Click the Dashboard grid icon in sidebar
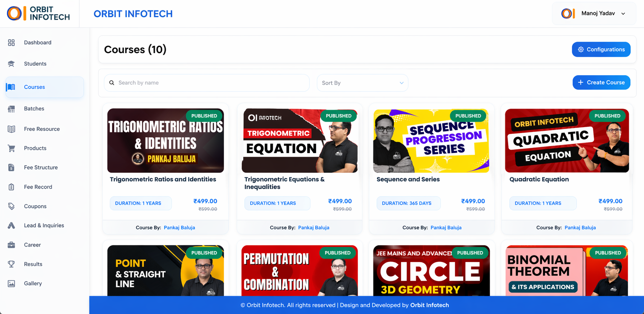 point(11,43)
